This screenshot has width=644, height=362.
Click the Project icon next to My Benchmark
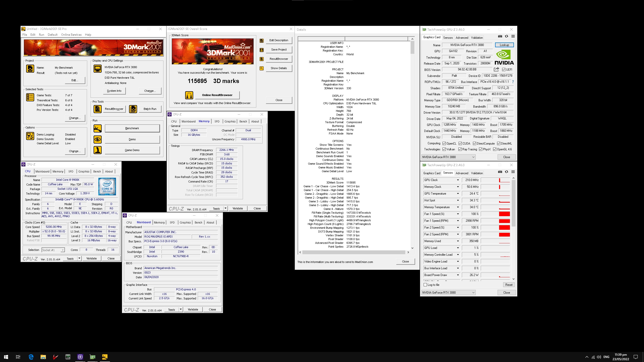tap(30, 69)
